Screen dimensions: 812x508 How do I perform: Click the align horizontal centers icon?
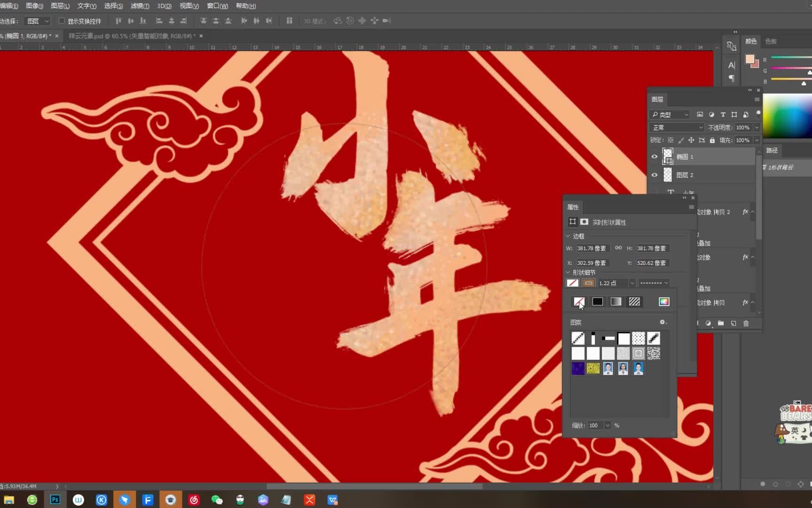click(x=172, y=21)
